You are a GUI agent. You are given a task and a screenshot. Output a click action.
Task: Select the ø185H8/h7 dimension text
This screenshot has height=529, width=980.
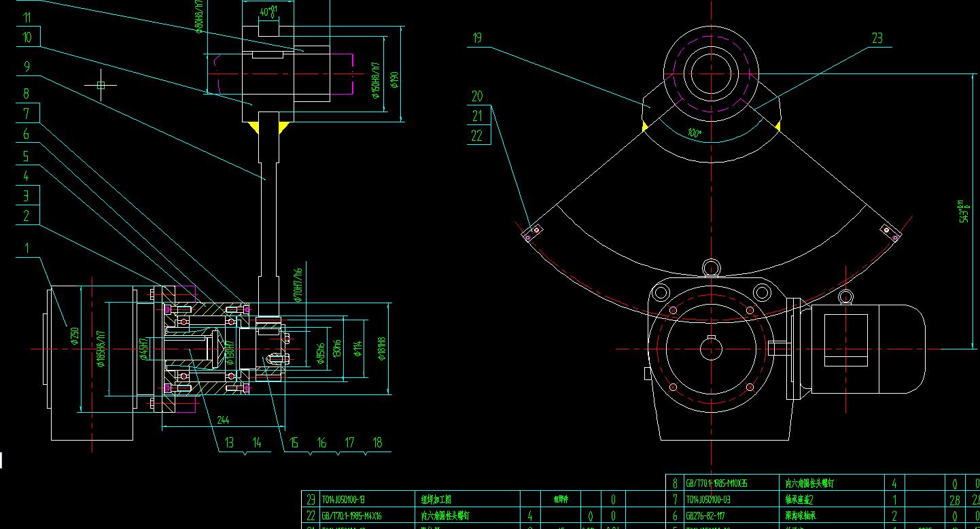point(101,349)
